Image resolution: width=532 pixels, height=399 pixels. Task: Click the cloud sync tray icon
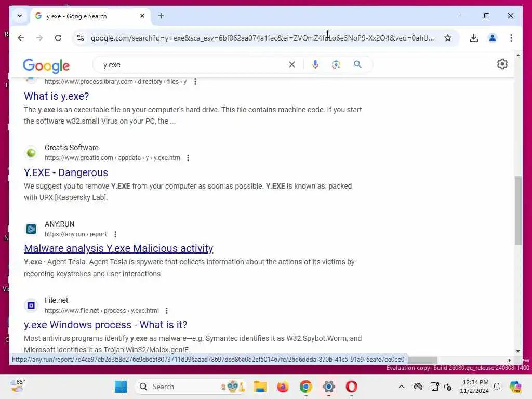418,387
